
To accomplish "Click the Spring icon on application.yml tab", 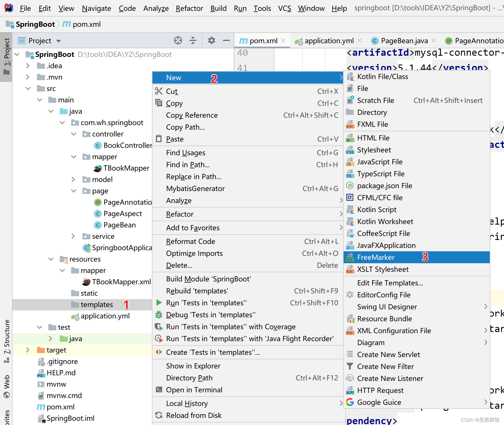I will [x=299, y=41].
